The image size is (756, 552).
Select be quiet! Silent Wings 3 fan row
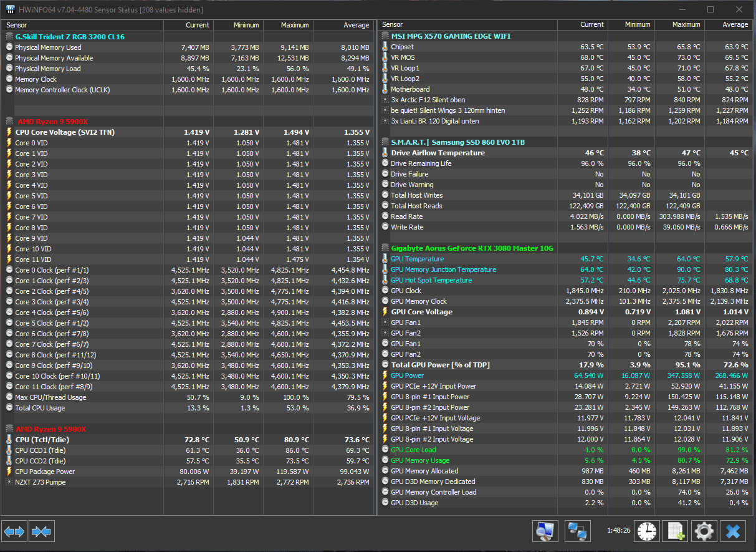(565, 110)
